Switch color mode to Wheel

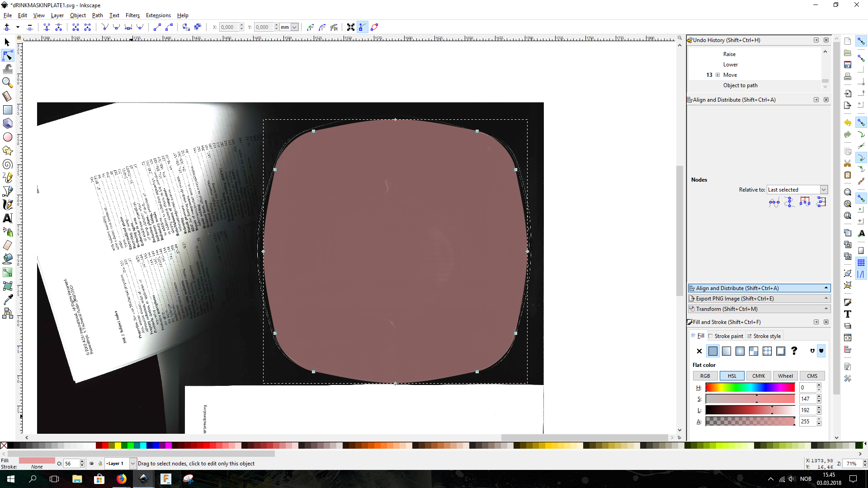tap(785, 376)
